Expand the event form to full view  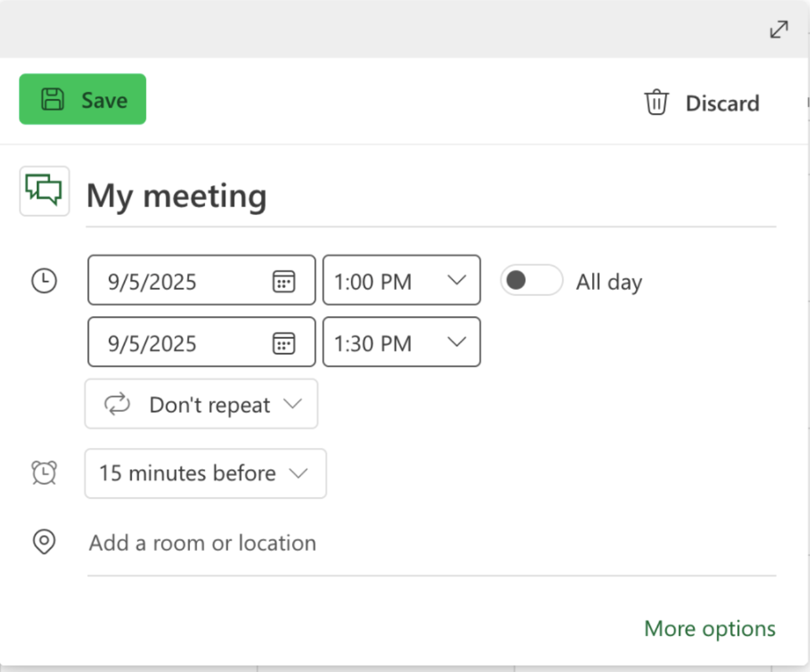tap(779, 29)
